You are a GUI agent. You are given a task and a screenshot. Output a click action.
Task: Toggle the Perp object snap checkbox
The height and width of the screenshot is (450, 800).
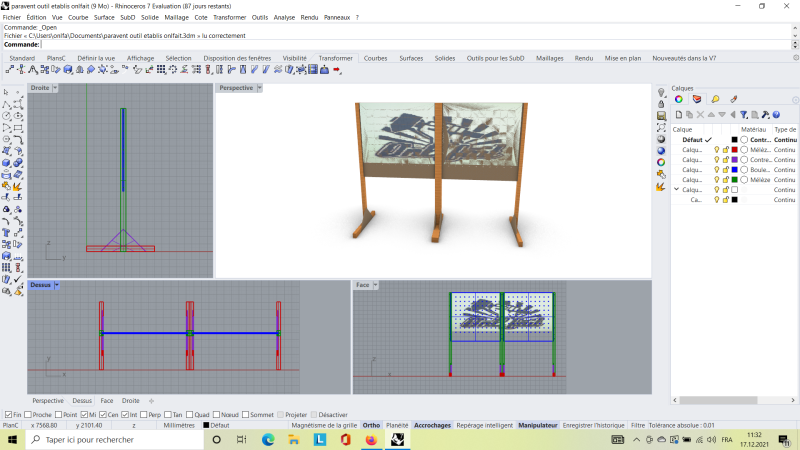(143, 414)
